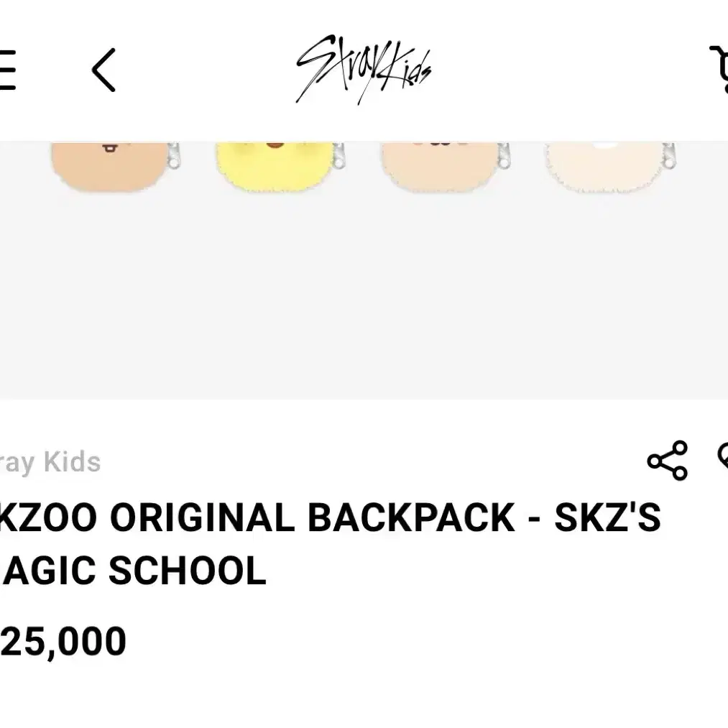
Task: Tap the zipper pull on cream pouch
Action: (669, 155)
